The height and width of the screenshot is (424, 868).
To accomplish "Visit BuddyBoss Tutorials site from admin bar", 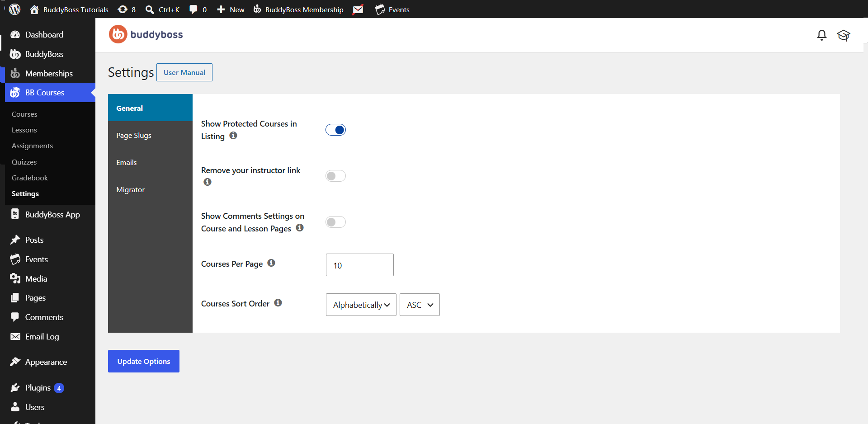I will [69, 9].
